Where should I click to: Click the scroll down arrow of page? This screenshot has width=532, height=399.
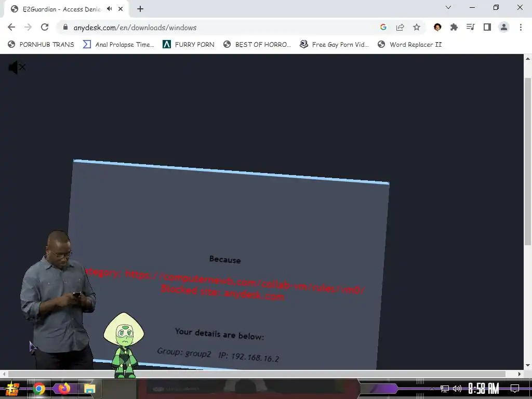point(528,366)
